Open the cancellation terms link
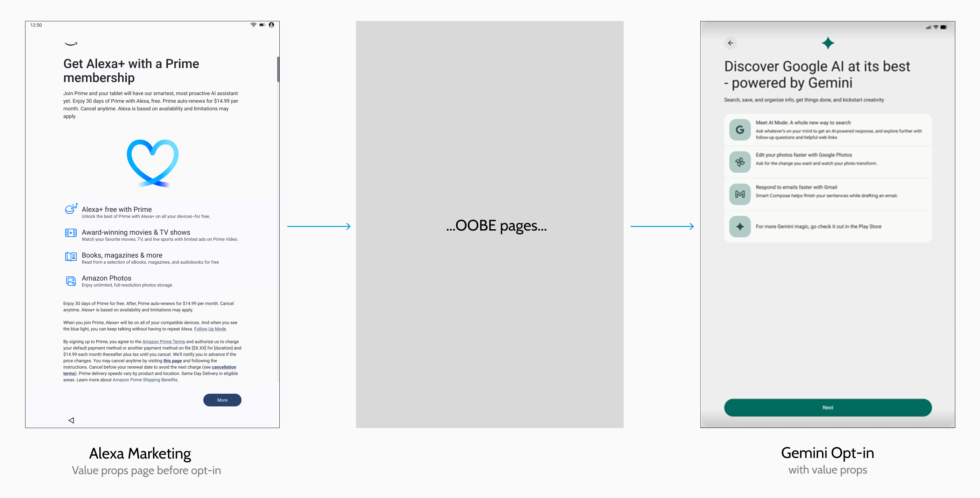This screenshot has width=980, height=498. point(224,367)
